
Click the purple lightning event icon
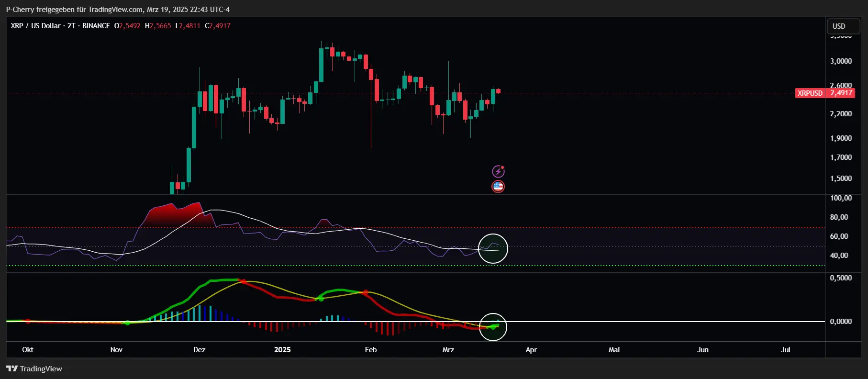pos(498,171)
